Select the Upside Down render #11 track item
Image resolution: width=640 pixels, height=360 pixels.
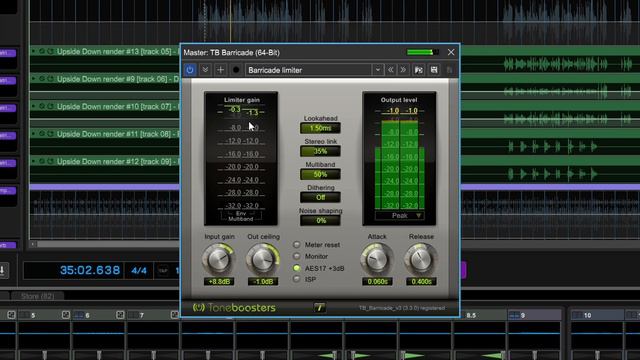point(105,134)
